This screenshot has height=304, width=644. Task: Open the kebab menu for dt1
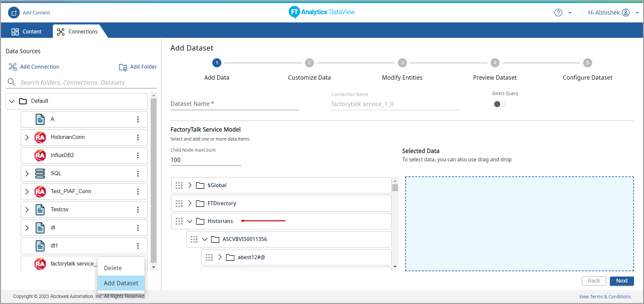[x=138, y=246]
